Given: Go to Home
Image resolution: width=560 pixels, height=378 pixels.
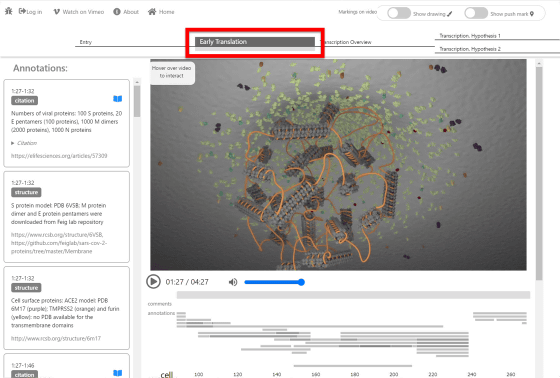Looking at the screenshot, I should (161, 12).
